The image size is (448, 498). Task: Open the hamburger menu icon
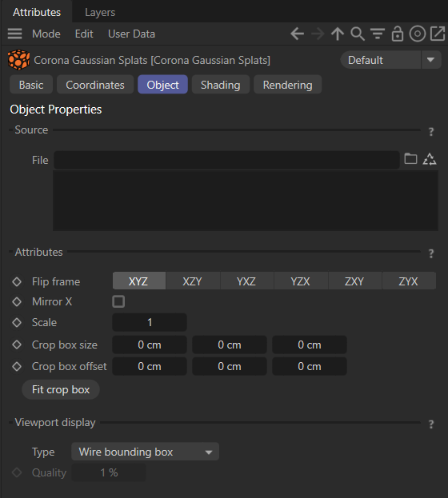coord(14,34)
